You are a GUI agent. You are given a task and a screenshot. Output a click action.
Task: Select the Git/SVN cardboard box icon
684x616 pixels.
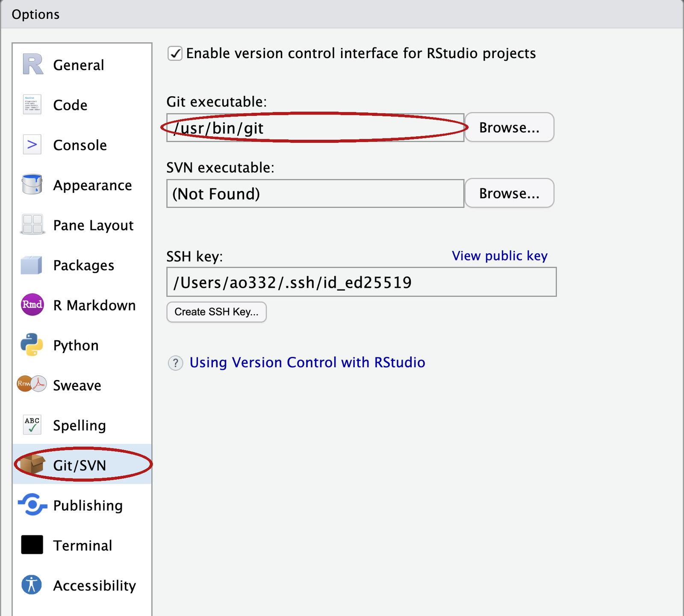(x=32, y=464)
